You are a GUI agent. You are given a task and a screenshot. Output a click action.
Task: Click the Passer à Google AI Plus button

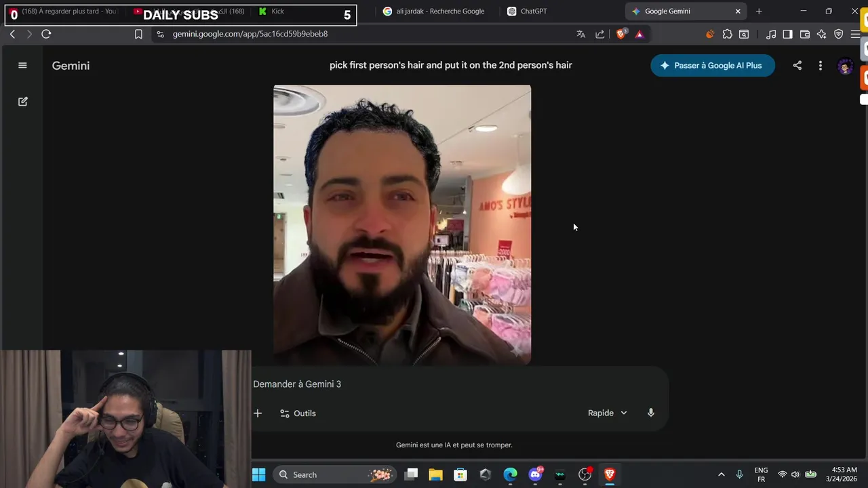[x=712, y=65]
